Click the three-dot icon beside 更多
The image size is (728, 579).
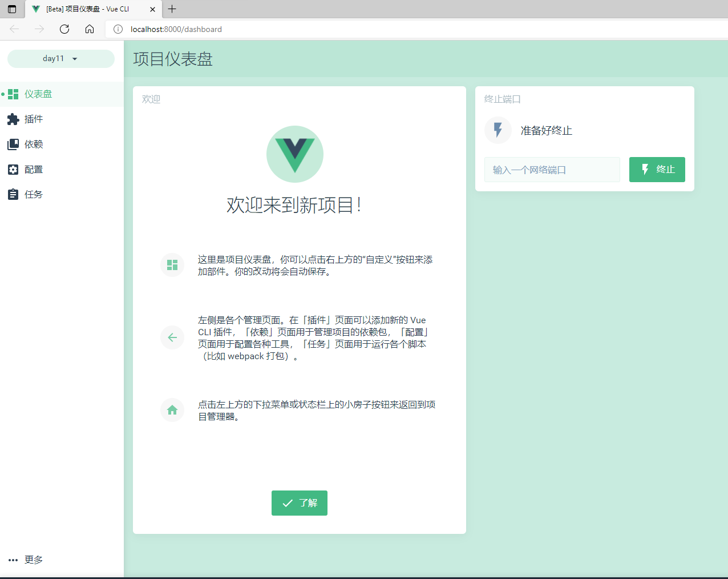click(x=13, y=560)
